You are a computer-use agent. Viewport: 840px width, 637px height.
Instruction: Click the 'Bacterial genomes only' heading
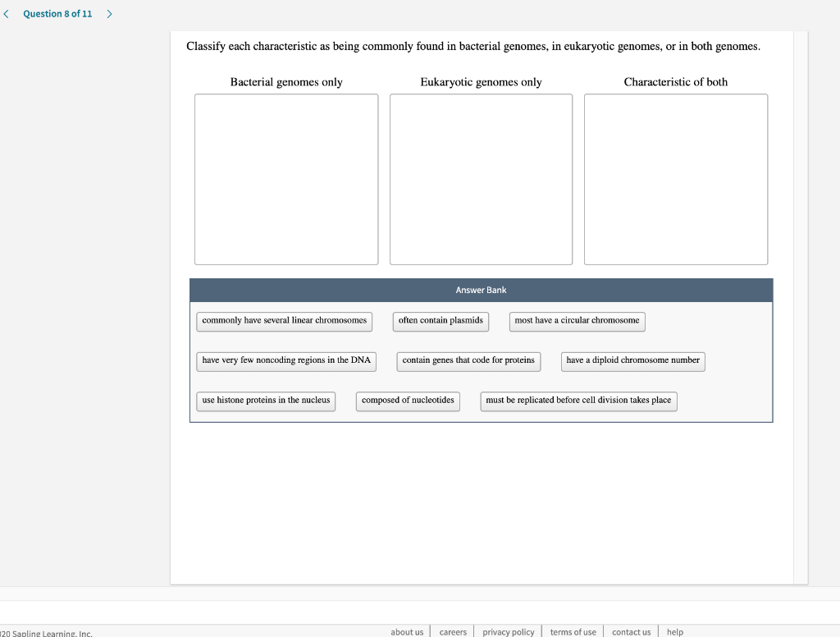[286, 82]
